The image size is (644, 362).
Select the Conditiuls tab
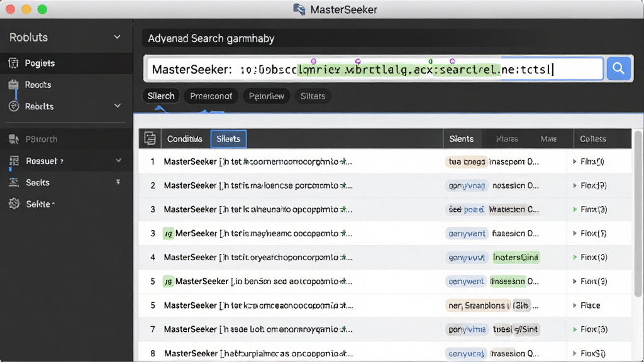(x=185, y=139)
